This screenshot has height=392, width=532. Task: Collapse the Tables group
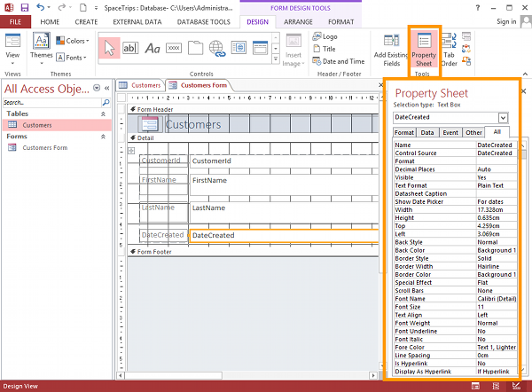[x=103, y=114]
